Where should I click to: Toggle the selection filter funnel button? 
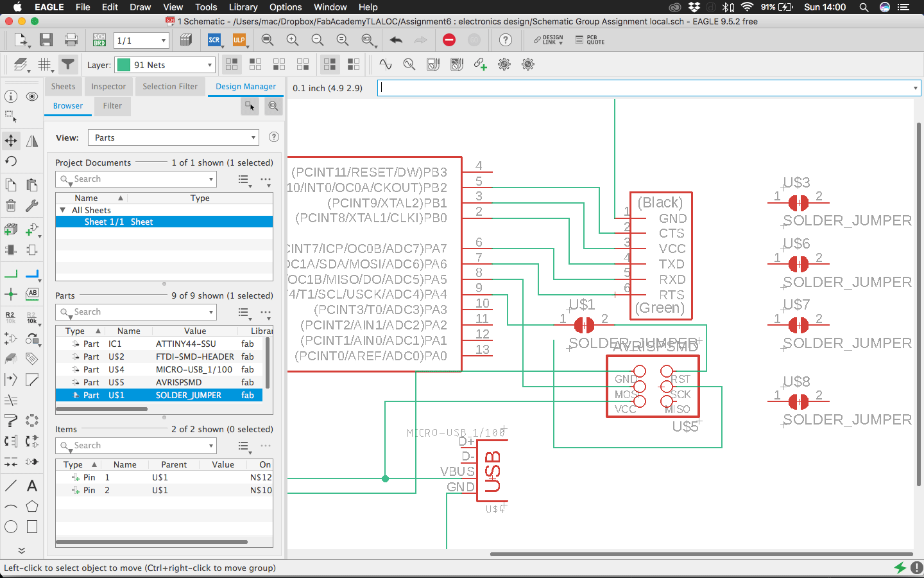67,64
